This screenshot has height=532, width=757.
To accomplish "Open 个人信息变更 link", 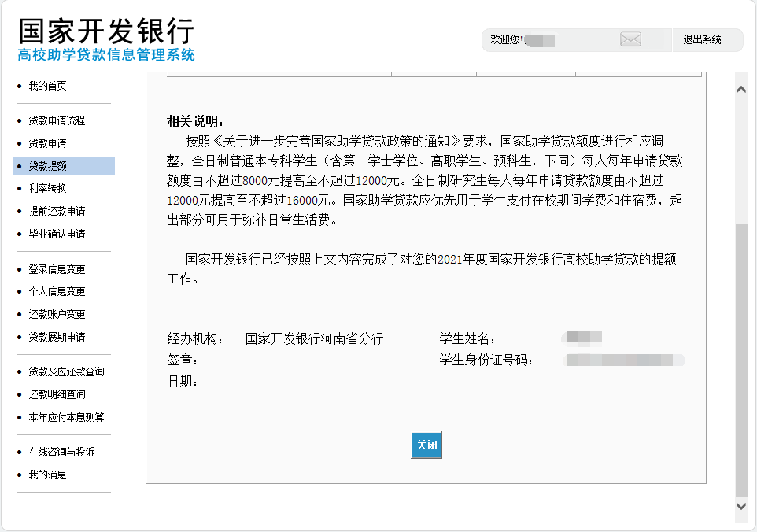I will point(57,292).
